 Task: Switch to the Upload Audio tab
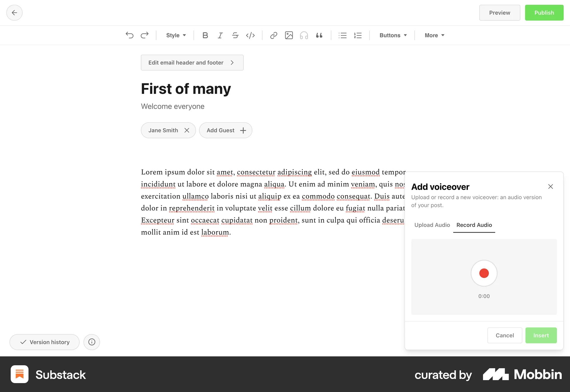tap(432, 225)
